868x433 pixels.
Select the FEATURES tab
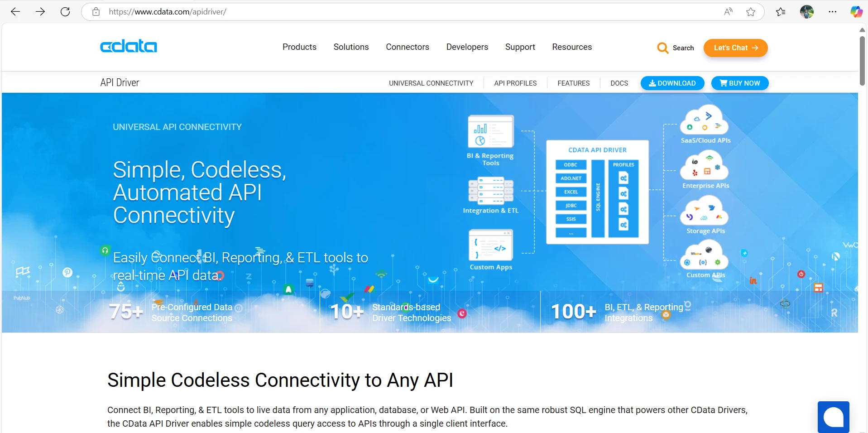pos(573,83)
